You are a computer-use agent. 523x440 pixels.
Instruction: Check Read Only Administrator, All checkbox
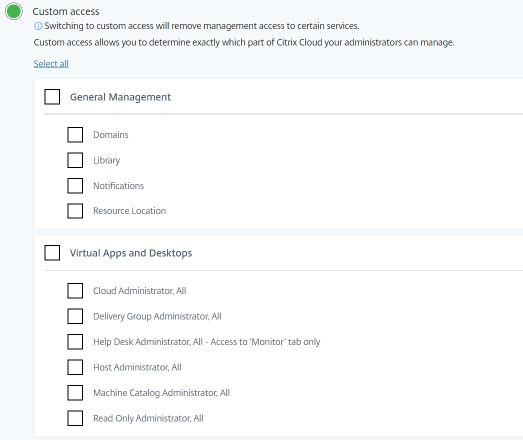pyautogui.click(x=75, y=418)
